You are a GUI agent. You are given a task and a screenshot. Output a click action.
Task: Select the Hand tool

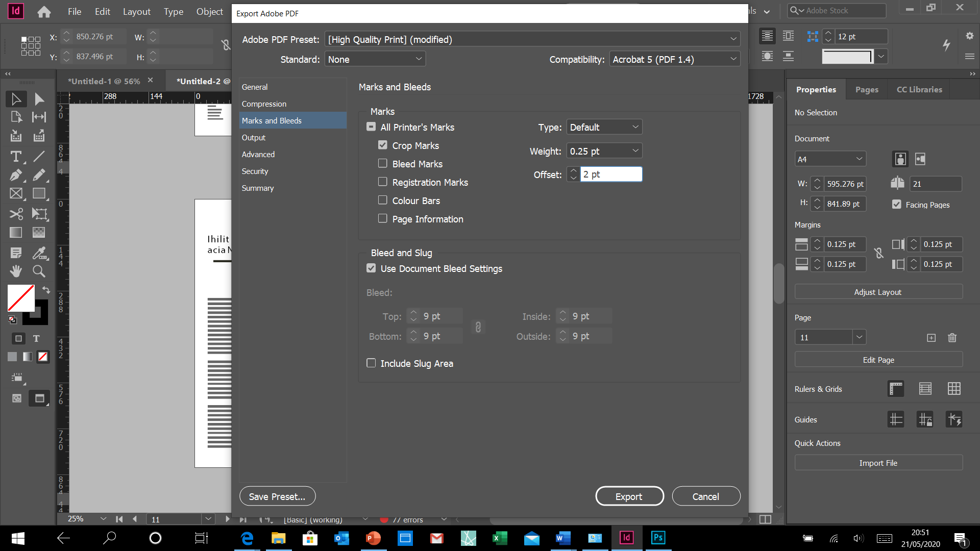16,271
